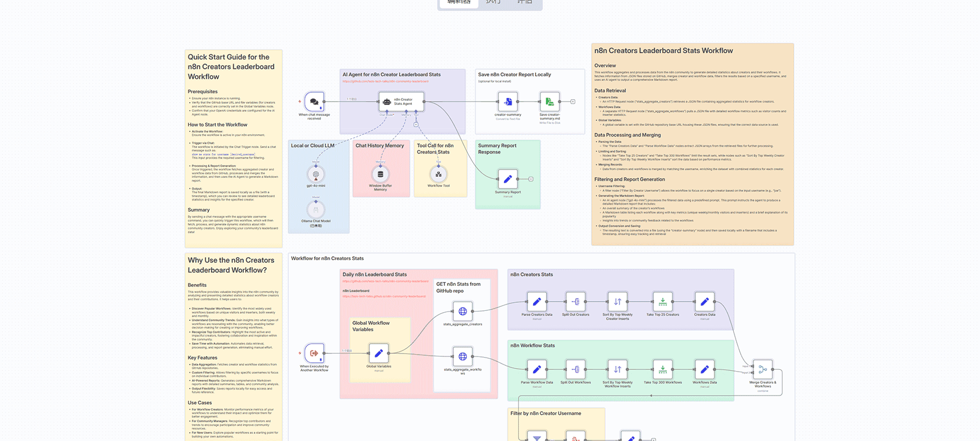This screenshot has width=980, height=441.
Task: Click the Merge Creators & Workflows node
Action: [x=762, y=369]
